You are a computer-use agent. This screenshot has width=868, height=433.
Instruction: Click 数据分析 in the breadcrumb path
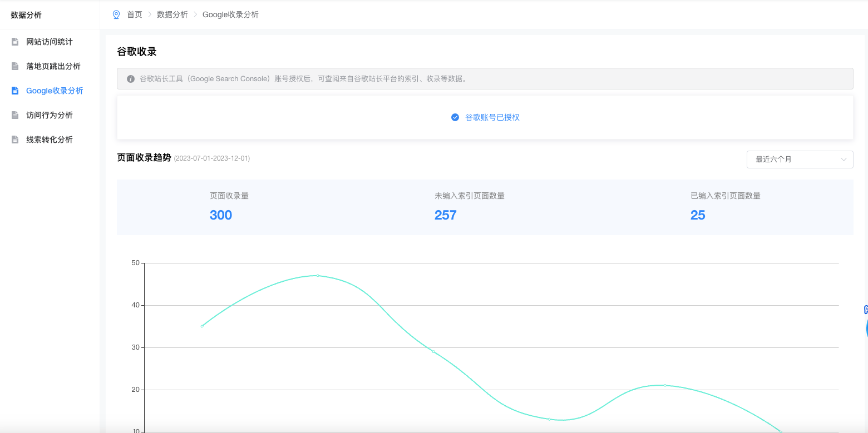point(172,14)
